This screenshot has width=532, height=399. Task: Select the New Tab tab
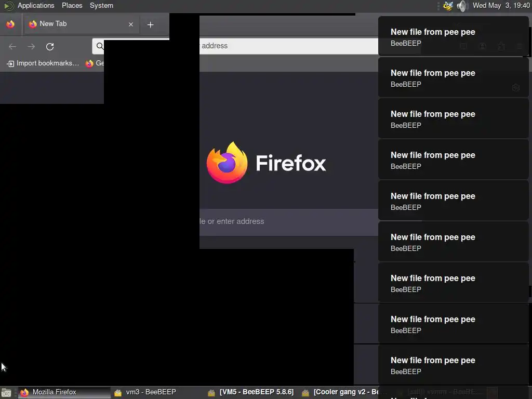(x=81, y=24)
